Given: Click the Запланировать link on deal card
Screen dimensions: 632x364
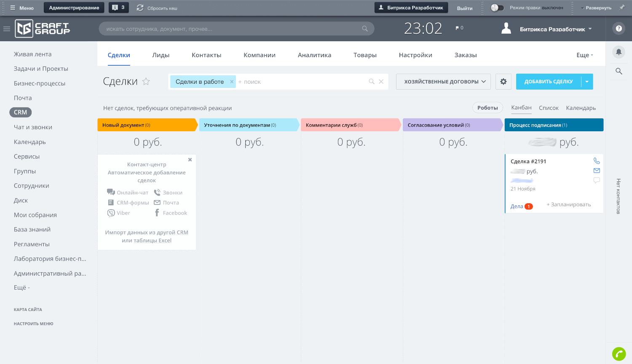Looking at the screenshot, I should point(569,205).
